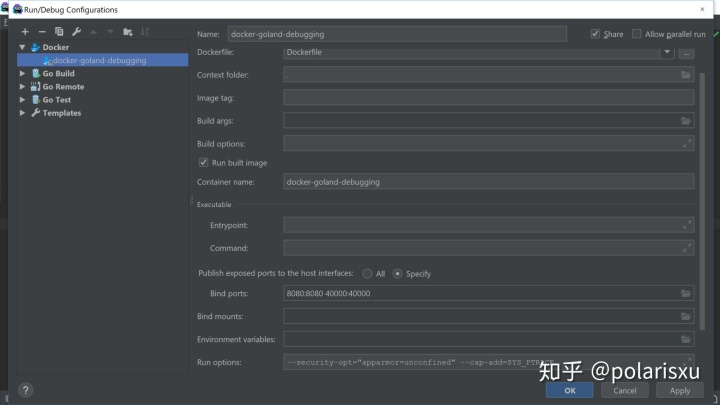Viewport: 720px width, 405px height.
Task: Uncheck Run built image
Action: [203, 163]
